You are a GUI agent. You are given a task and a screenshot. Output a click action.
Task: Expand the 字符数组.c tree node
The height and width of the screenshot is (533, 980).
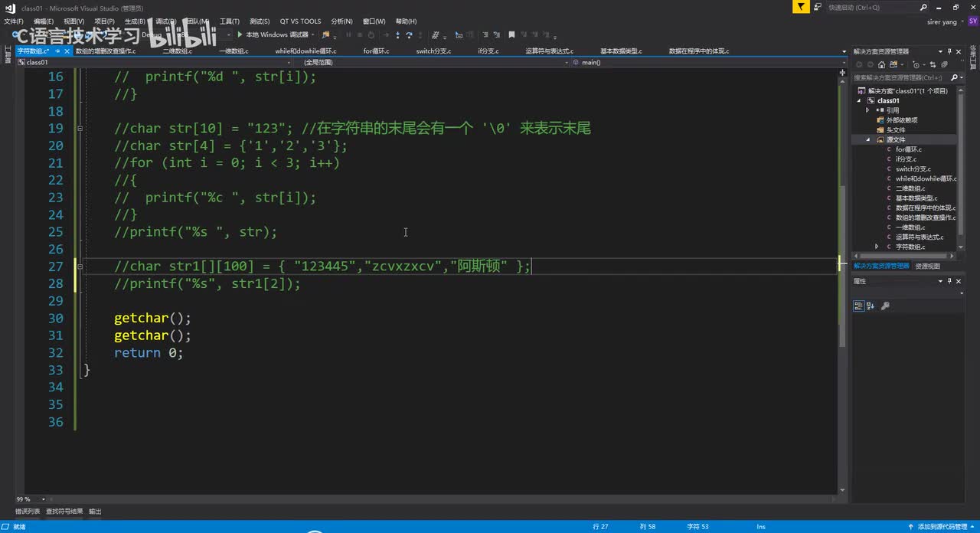click(x=878, y=247)
